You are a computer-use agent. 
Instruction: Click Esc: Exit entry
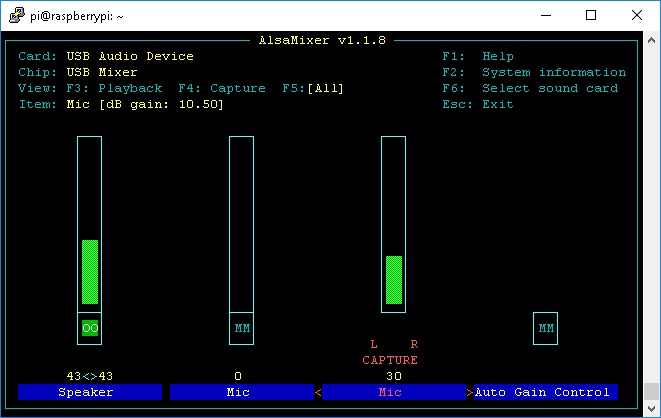click(478, 104)
